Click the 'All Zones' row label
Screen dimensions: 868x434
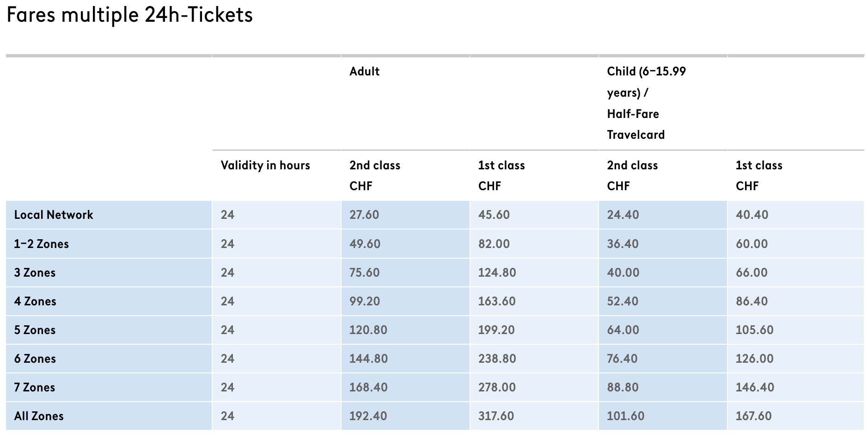(39, 416)
